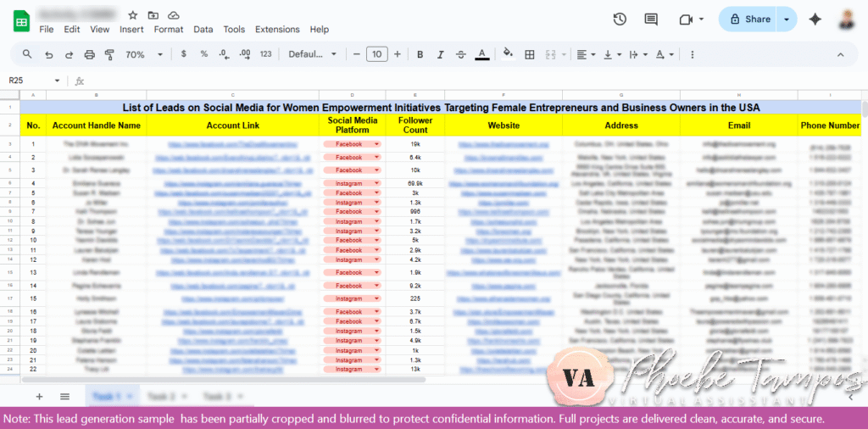The image size is (868, 429).
Task: Open the comments panel icon
Action: 652,19
